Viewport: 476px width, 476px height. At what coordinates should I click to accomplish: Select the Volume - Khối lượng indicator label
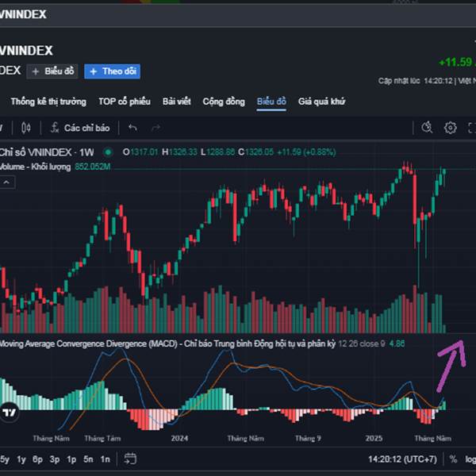click(35, 167)
